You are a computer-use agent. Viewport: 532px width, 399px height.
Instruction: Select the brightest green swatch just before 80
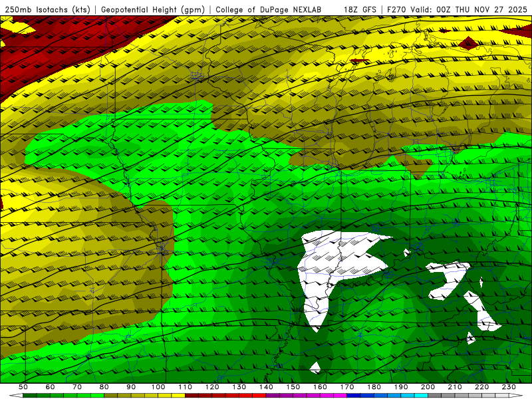coord(97,395)
